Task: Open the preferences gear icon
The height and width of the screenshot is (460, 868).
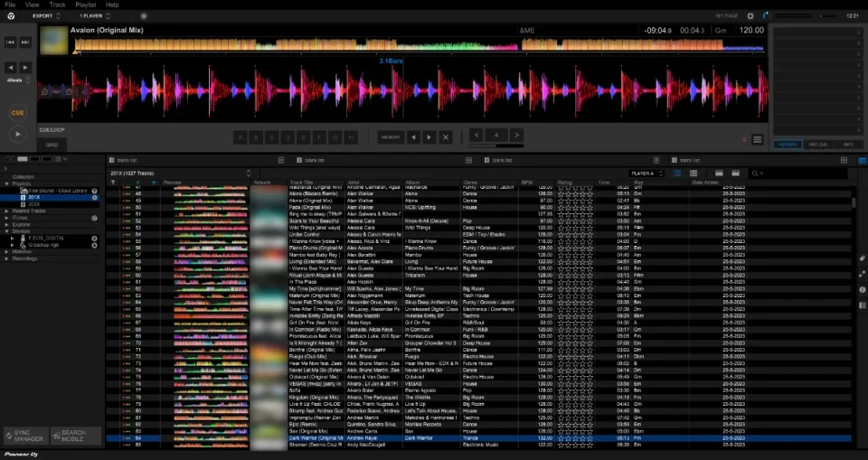Action: [750, 16]
